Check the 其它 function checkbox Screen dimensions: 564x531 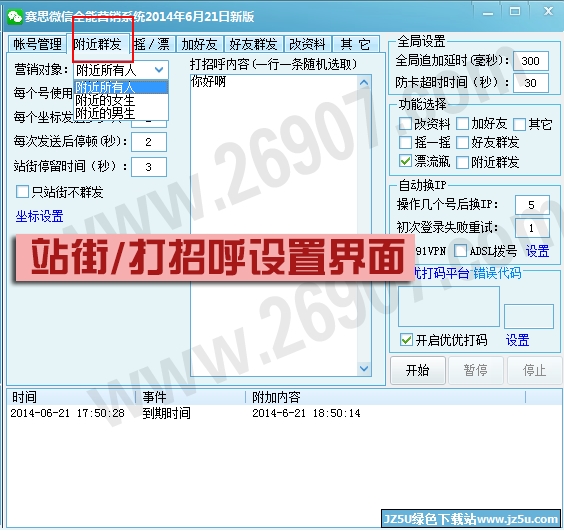(x=519, y=124)
